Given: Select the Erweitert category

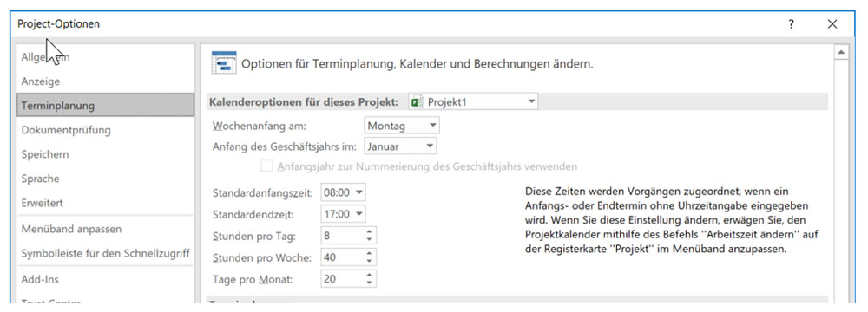Looking at the screenshot, I should (x=105, y=203).
